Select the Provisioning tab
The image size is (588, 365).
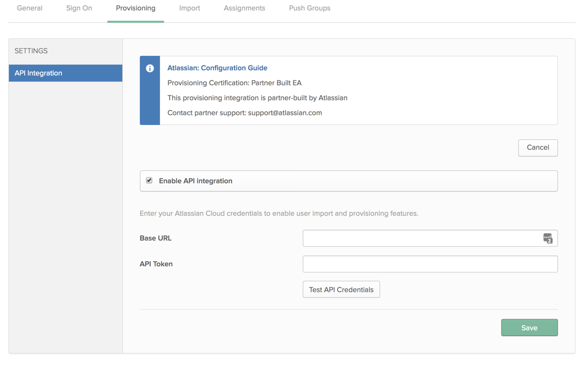point(135,8)
